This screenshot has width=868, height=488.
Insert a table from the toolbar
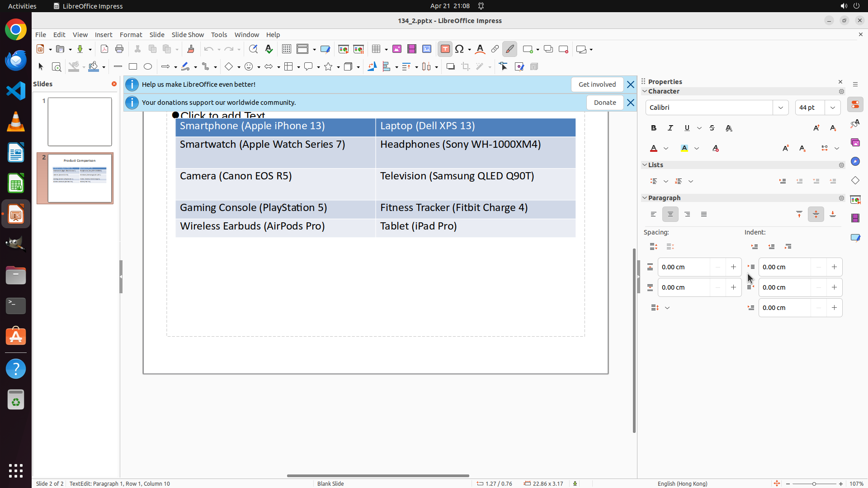376,49
